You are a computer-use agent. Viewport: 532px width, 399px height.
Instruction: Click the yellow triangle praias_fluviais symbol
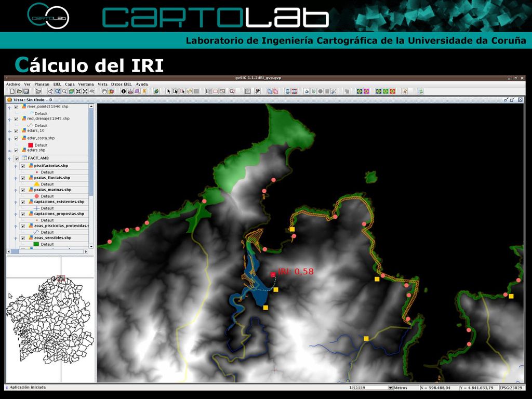pos(37,184)
